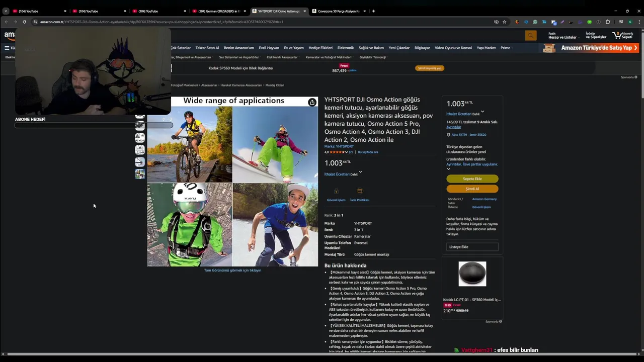This screenshot has width=644, height=362.
Task: Click the Ayrıntılar delivery details link
Action: coord(453,127)
